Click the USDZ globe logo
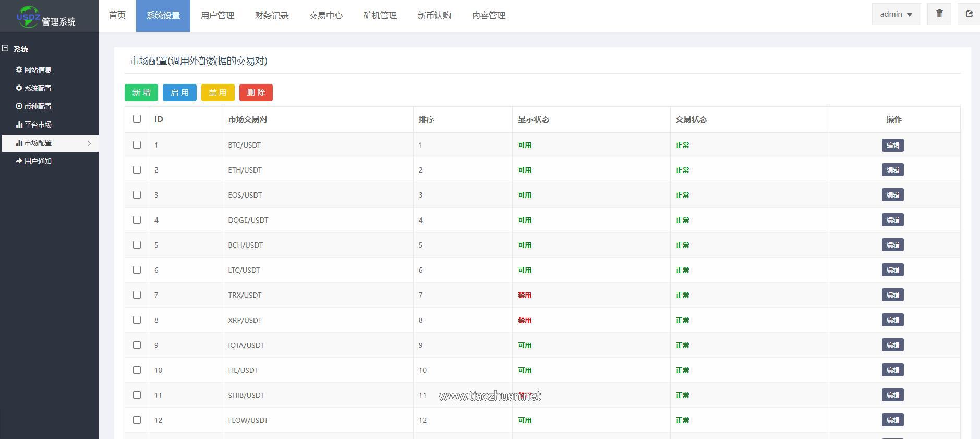 click(28, 16)
